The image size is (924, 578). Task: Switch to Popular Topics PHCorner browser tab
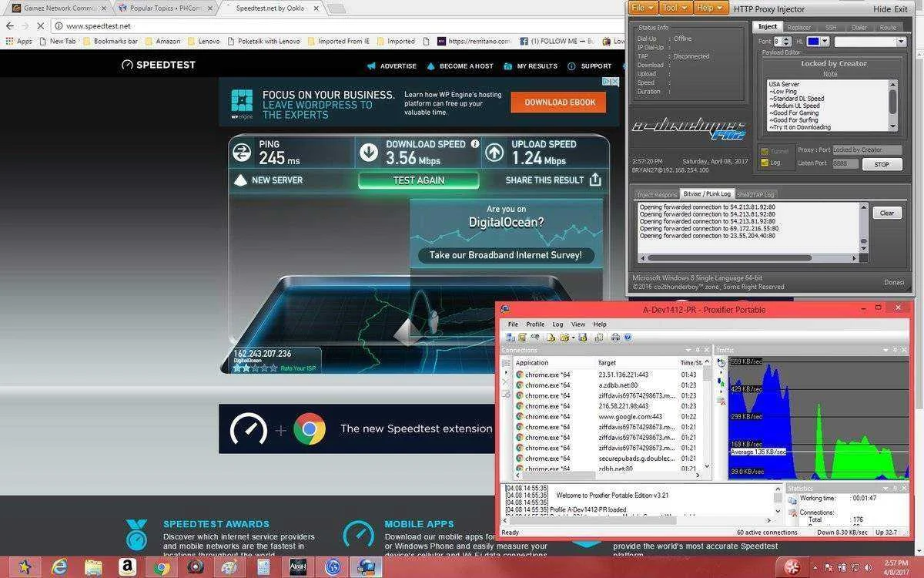tap(164, 8)
